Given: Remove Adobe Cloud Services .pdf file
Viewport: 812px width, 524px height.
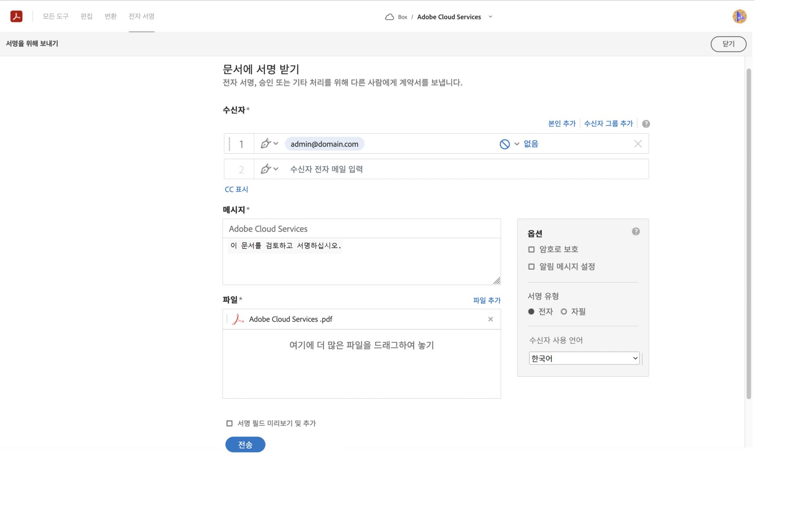Looking at the screenshot, I should click(491, 319).
